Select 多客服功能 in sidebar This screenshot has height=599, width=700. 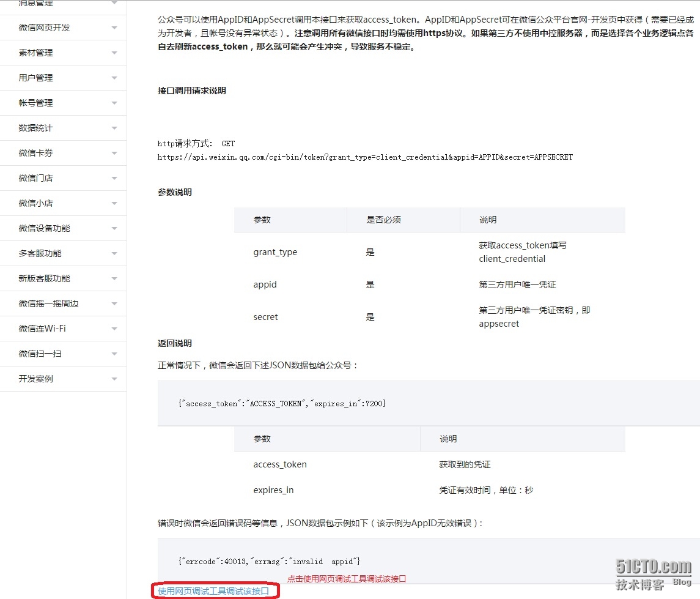pyautogui.click(x=63, y=253)
